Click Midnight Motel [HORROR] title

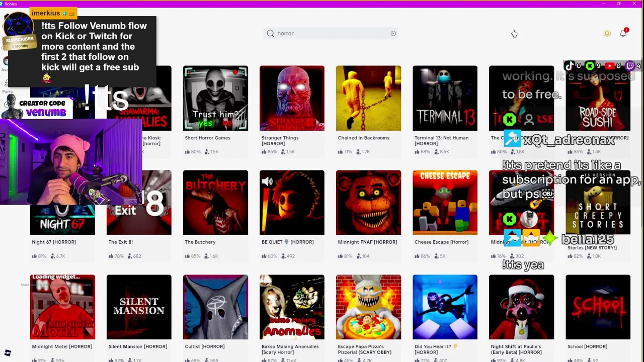[x=62, y=346]
